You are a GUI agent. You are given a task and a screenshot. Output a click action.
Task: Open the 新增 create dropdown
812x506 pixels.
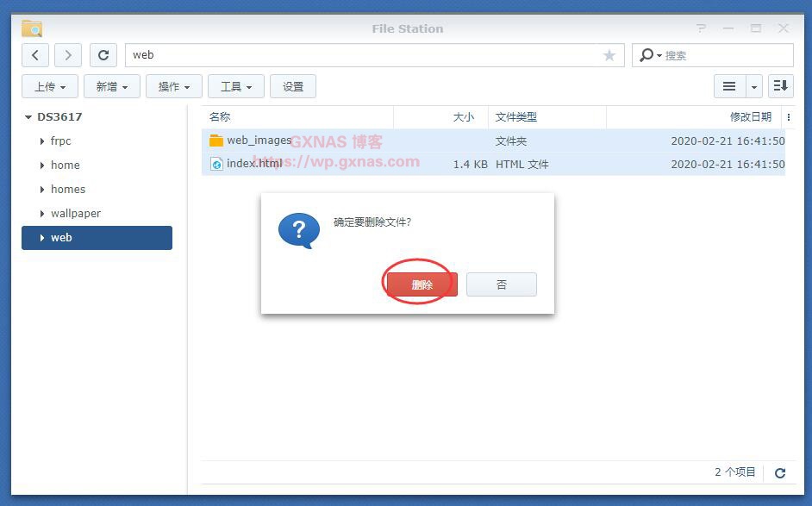pyautogui.click(x=112, y=86)
